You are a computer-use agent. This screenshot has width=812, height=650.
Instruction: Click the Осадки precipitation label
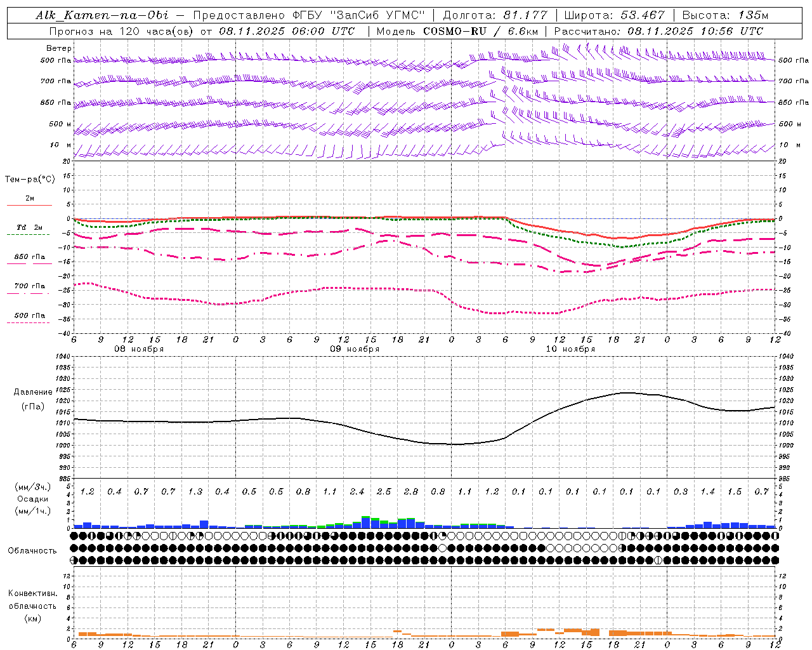pos(32,500)
